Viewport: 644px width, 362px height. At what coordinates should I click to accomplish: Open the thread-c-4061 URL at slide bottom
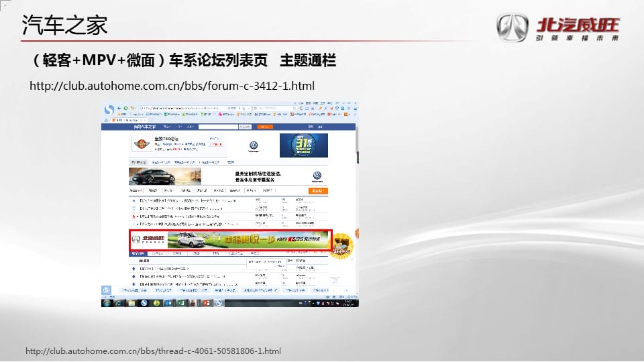pyautogui.click(x=153, y=351)
